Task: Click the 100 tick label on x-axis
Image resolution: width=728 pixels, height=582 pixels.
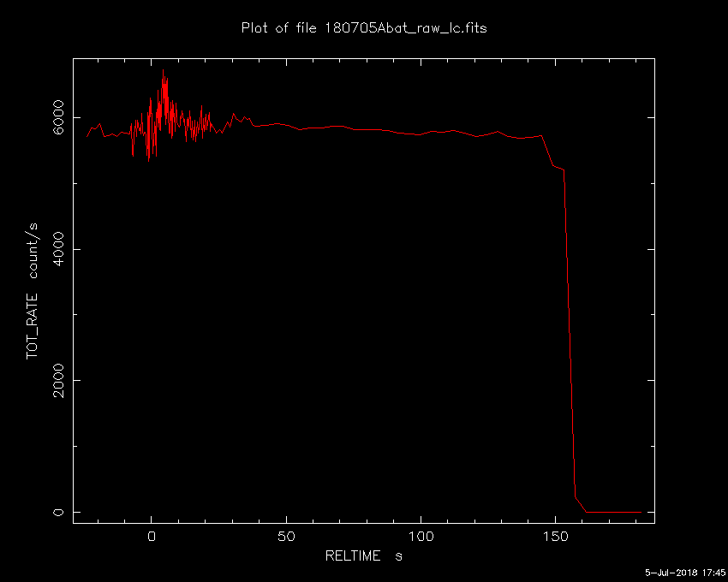Action: (421, 537)
